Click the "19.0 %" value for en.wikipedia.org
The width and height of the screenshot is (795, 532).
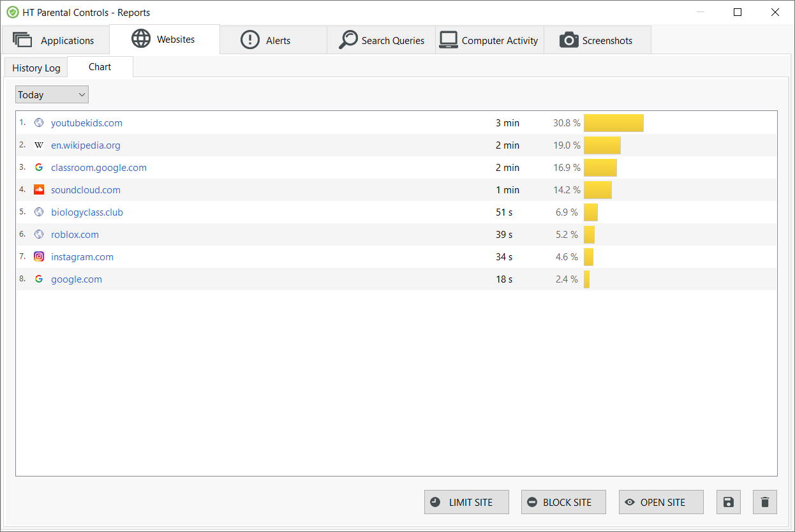(567, 145)
